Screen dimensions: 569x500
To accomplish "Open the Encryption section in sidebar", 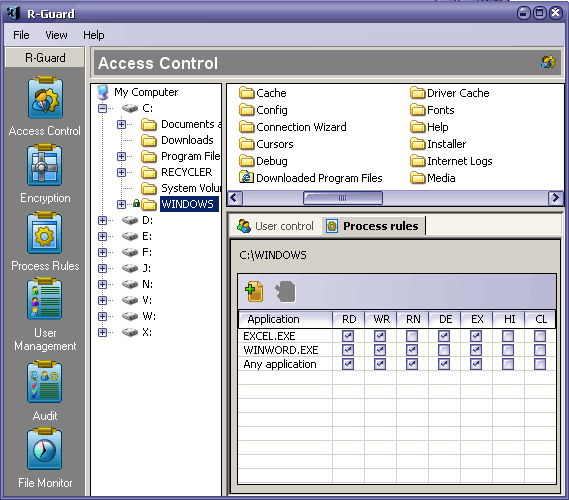I will (45, 165).
